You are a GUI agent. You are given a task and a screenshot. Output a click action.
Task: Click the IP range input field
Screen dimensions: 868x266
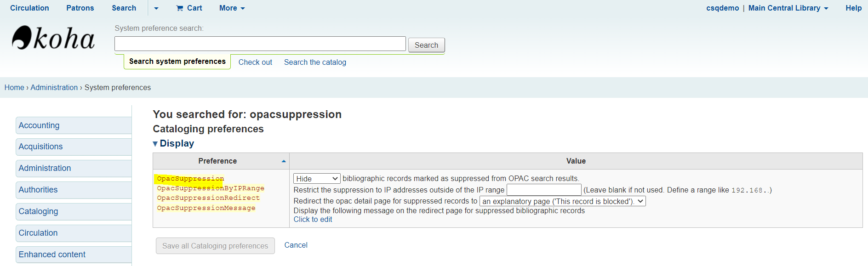544,190
